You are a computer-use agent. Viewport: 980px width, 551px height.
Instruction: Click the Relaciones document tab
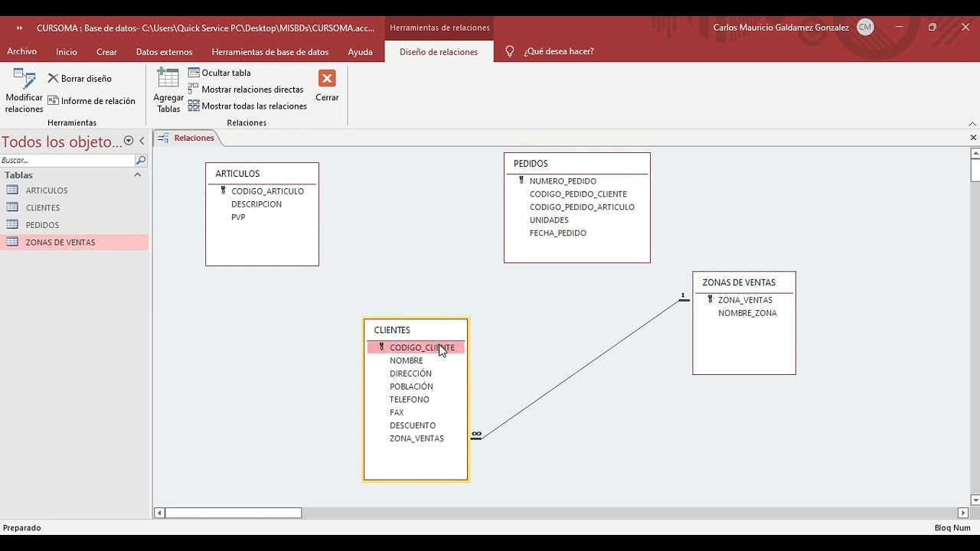tap(187, 139)
